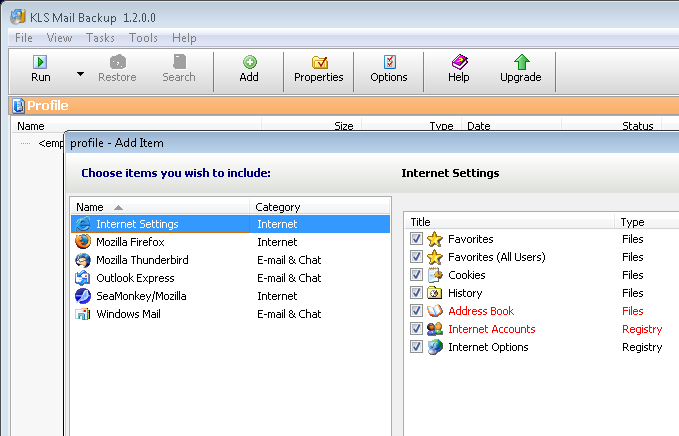Sort items list by Name column
This screenshot has height=436, width=679.
click(x=160, y=207)
